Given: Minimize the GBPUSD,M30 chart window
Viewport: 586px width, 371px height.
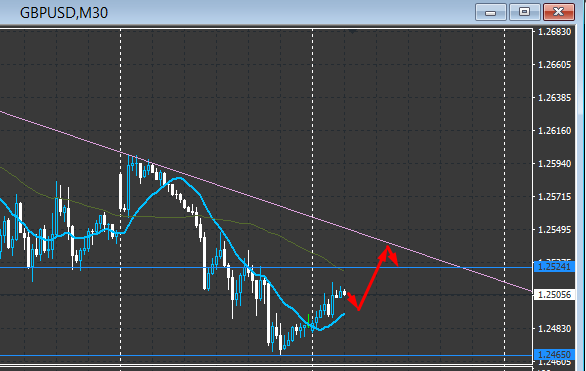Looking at the screenshot, I should pyautogui.click(x=490, y=12).
